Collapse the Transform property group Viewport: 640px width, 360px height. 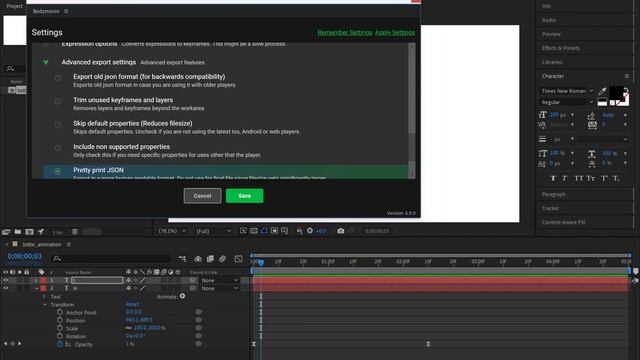click(x=44, y=304)
